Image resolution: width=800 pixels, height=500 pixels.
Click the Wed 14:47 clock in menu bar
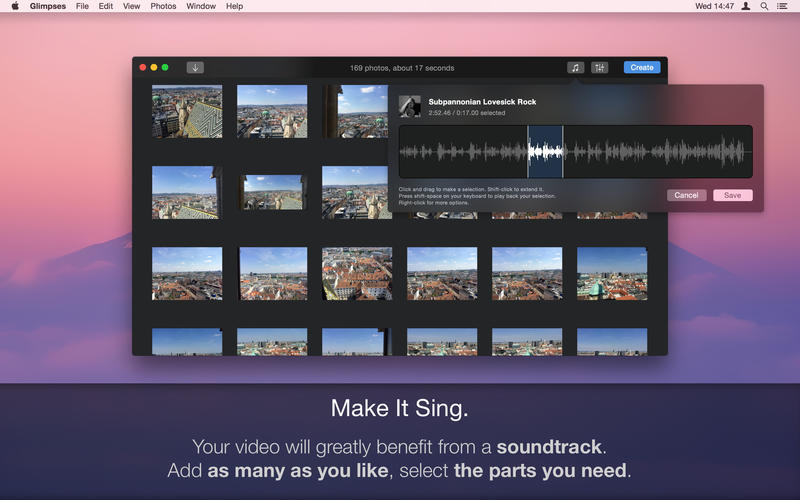tap(714, 6)
